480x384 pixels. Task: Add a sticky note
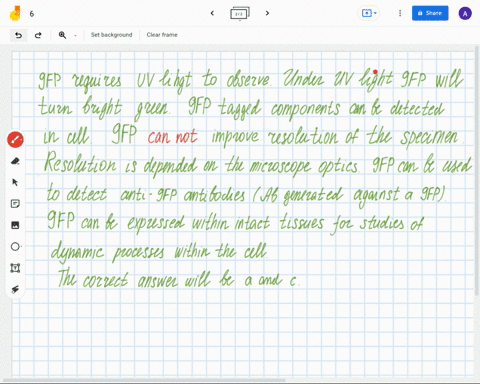pos(15,204)
